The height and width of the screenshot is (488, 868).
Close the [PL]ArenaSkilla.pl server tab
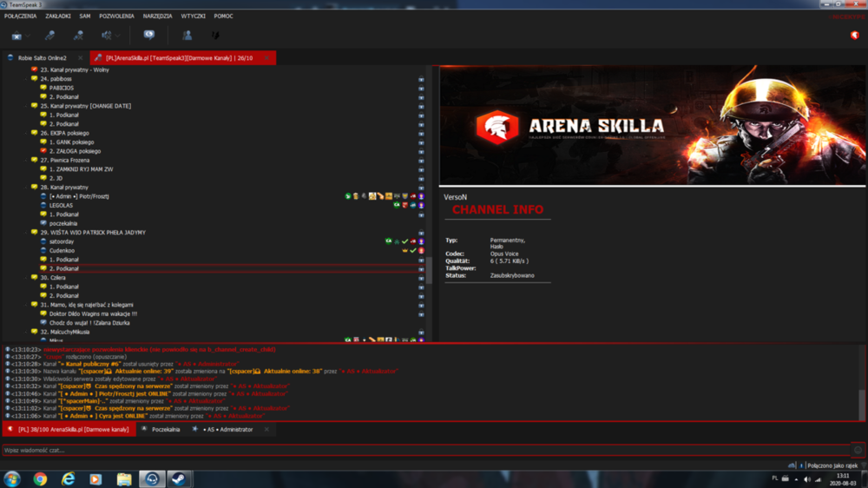point(266,57)
